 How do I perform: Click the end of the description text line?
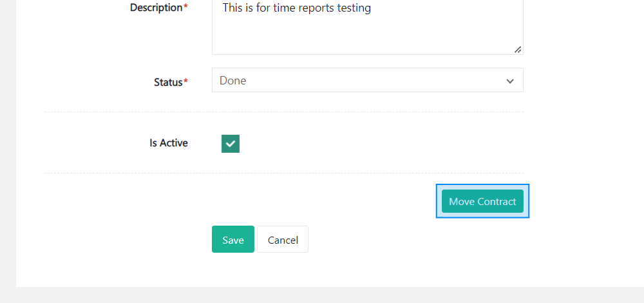coord(371,8)
